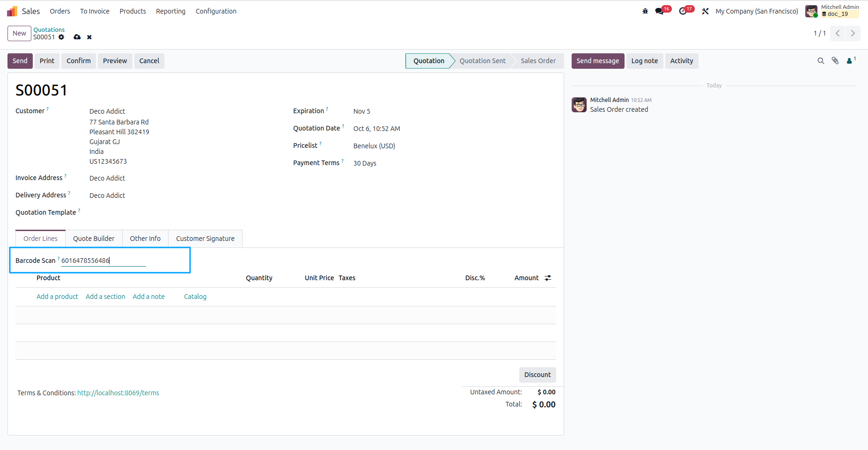Open the Add a product link
The width and height of the screenshot is (868, 450).
(57, 297)
